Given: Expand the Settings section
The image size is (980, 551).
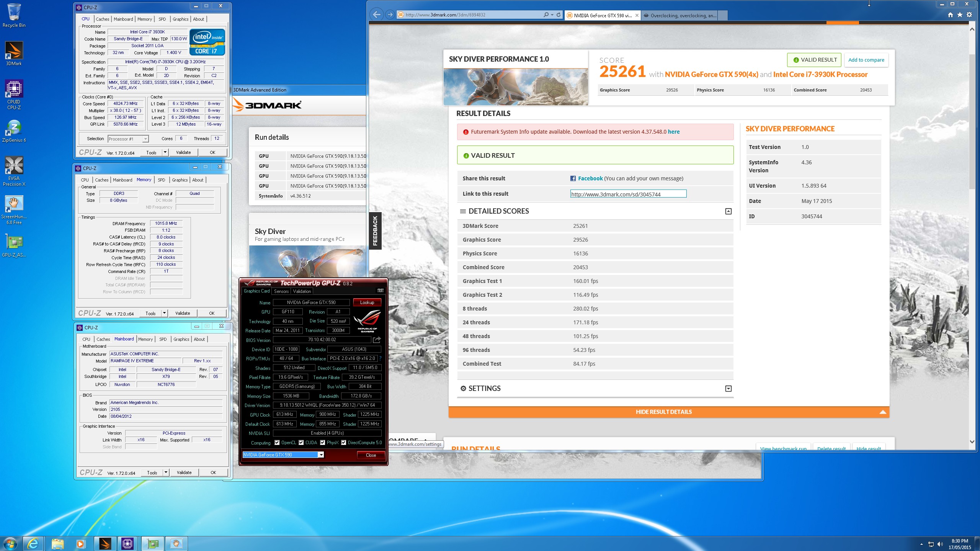Looking at the screenshot, I should [728, 389].
